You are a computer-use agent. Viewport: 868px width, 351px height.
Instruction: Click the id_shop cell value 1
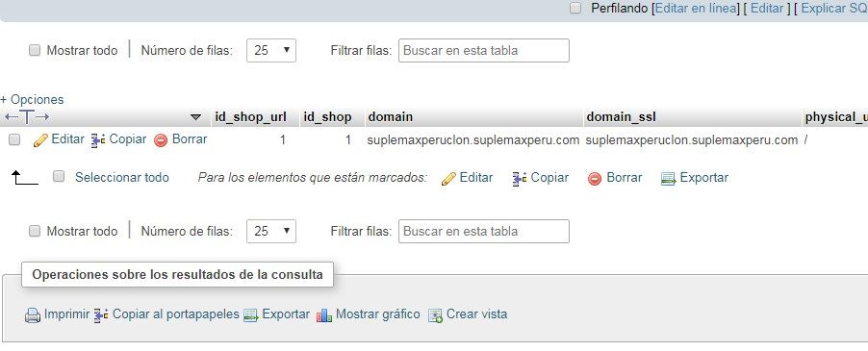pyautogui.click(x=348, y=140)
